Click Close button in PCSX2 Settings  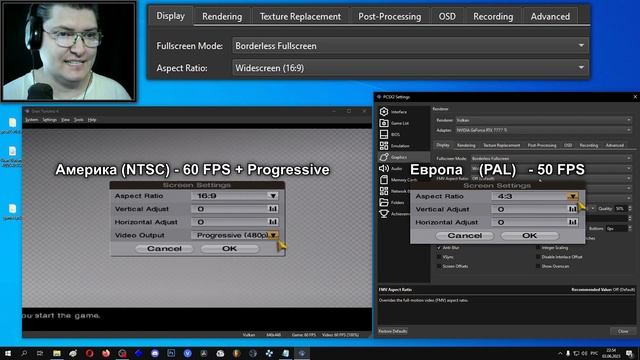[x=623, y=331]
